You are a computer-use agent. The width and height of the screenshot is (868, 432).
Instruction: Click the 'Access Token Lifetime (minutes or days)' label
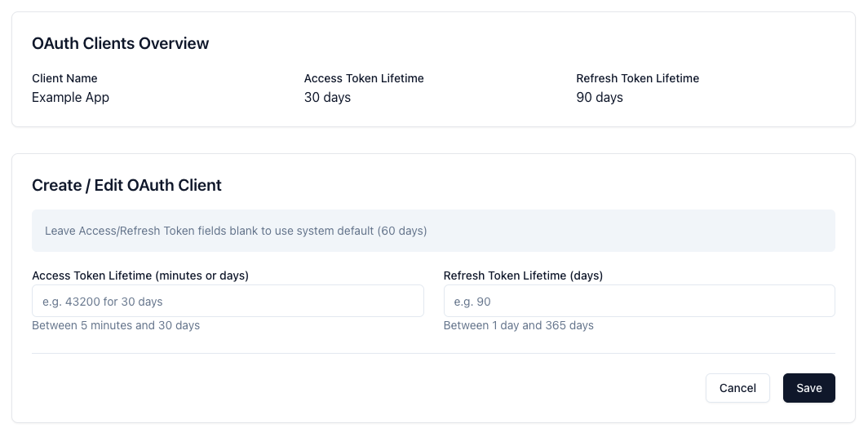140,276
